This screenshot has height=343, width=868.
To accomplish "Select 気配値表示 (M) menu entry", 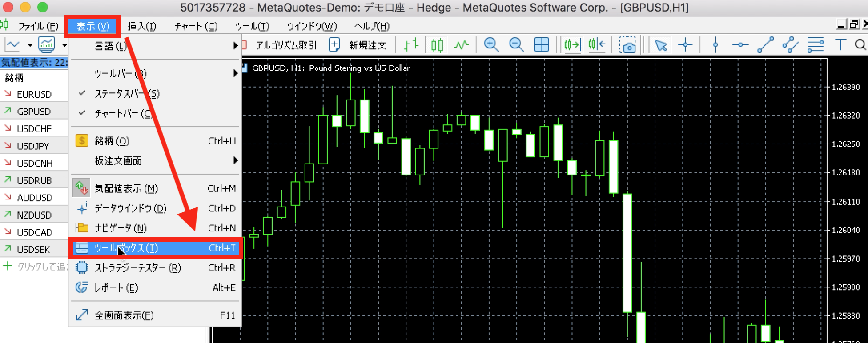I will click(x=155, y=188).
